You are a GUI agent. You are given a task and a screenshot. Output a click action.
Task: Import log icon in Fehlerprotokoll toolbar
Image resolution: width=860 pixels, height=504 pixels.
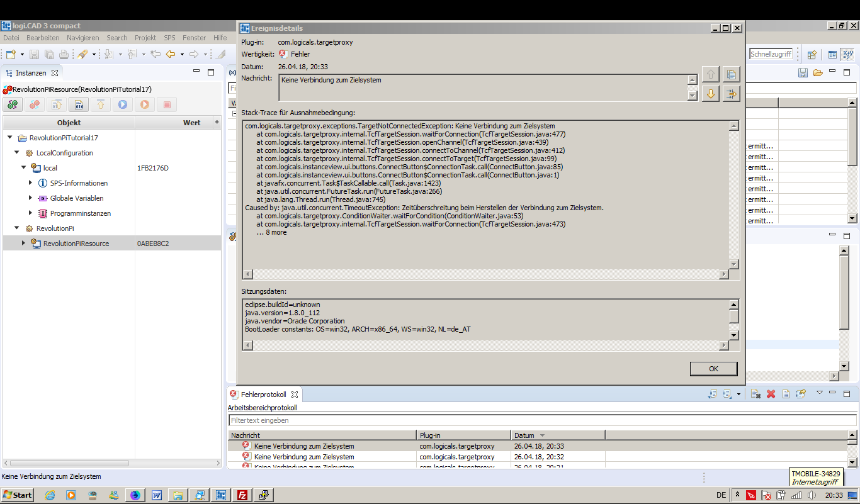(727, 394)
